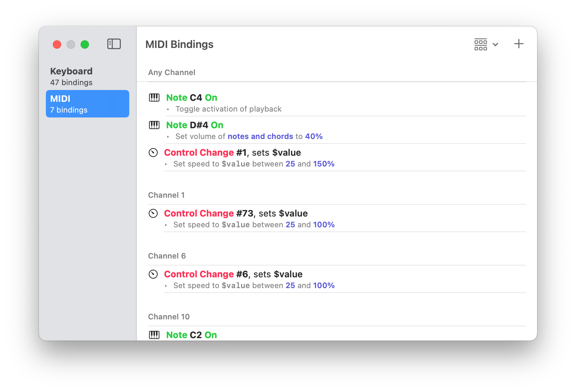Select the Control Change #73 binding title
The height and width of the screenshot is (392, 576).
236,213
